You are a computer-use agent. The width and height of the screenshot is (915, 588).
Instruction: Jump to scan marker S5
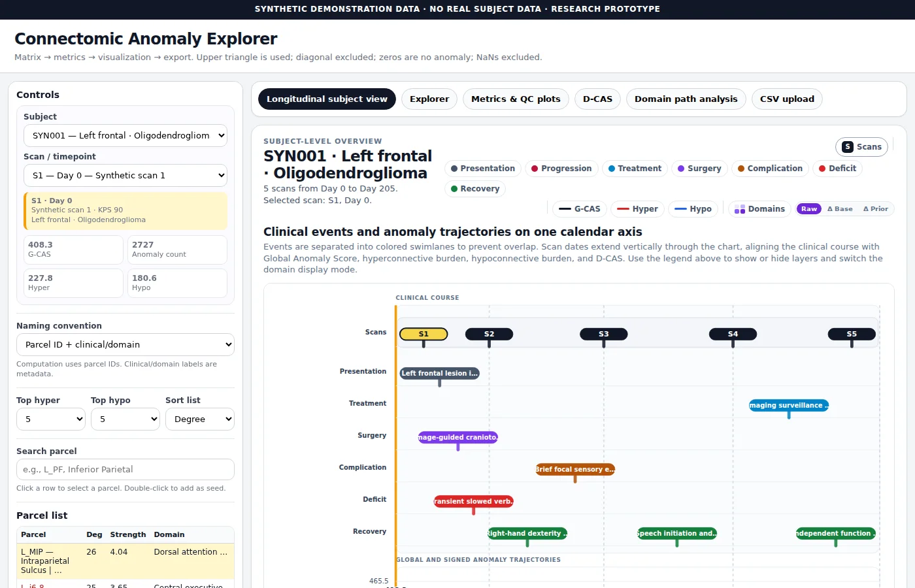click(x=852, y=334)
